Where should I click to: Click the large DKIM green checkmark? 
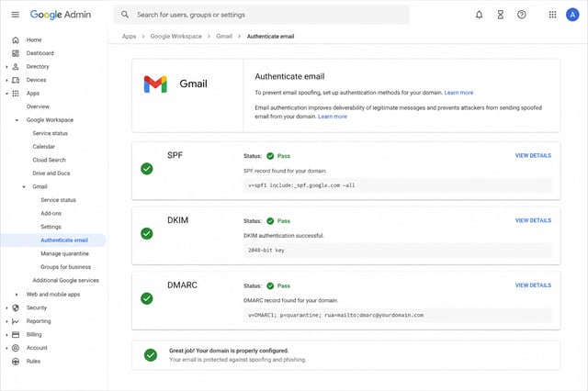tap(147, 233)
